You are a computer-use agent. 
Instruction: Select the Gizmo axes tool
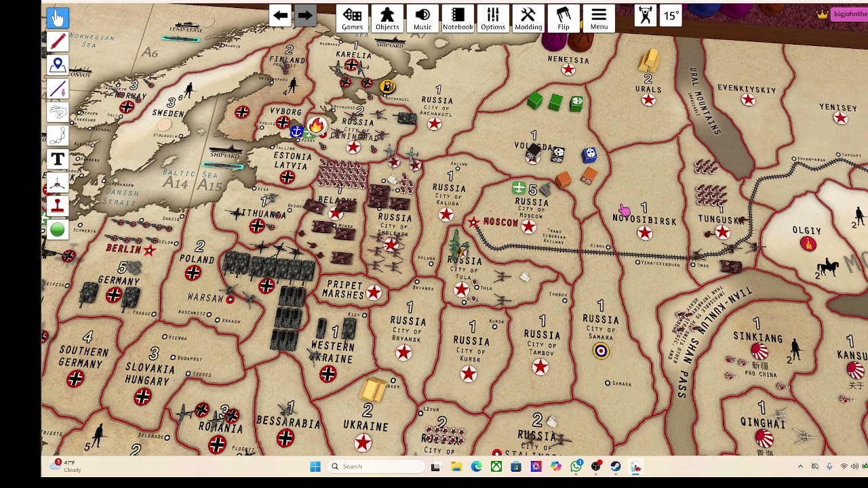58,183
